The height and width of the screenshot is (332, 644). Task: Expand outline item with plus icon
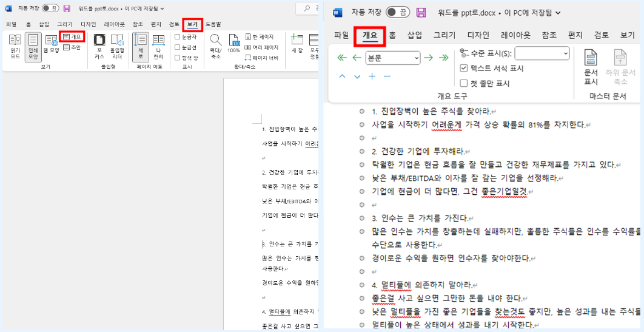372,76
